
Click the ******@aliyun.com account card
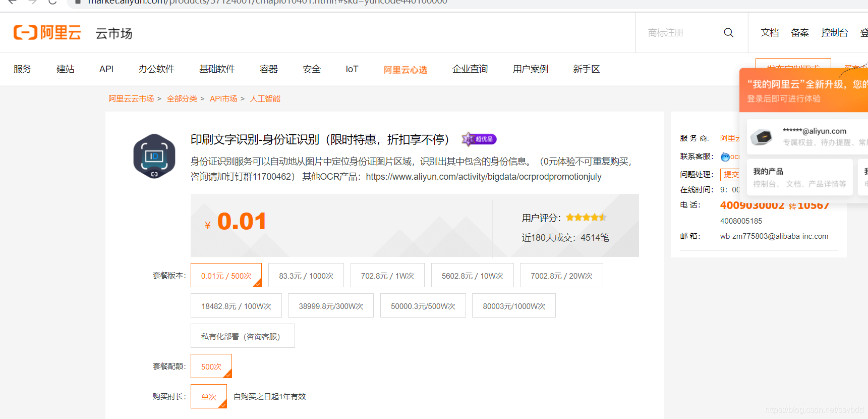coord(807,137)
